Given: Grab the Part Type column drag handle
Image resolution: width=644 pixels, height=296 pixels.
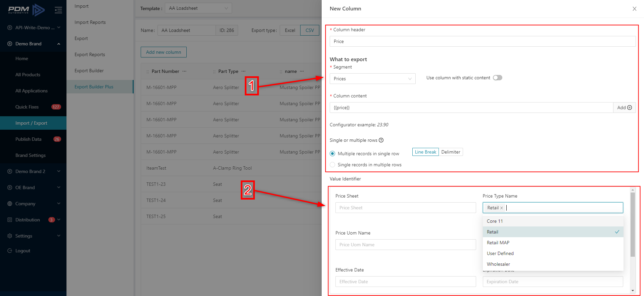Looking at the screenshot, I should [214, 72].
